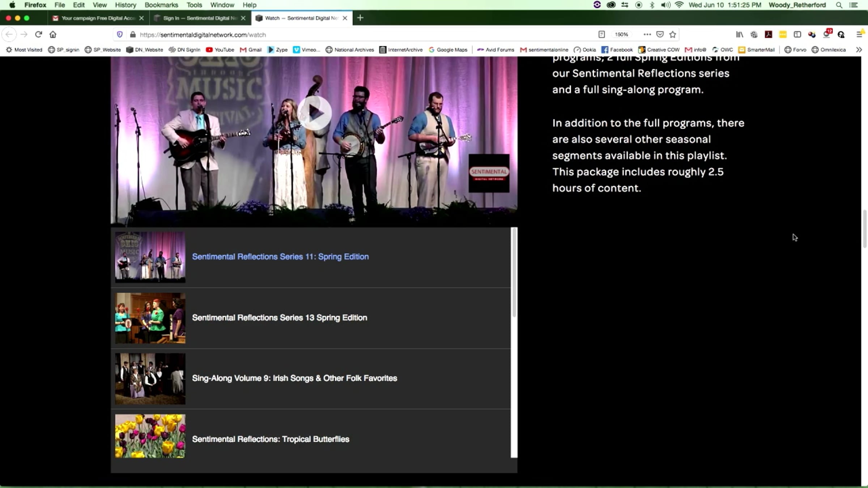This screenshot has height=488, width=868.
Task: Open macOS Spotlight search
Action: (x=839, y=5)
